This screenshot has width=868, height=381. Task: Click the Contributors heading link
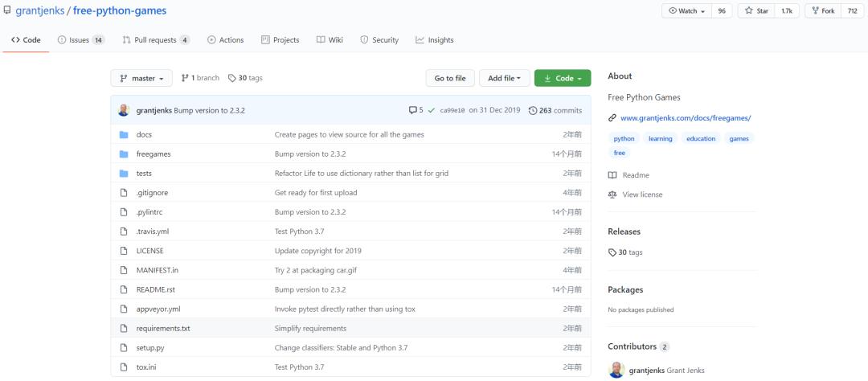(x=632, y=346)
